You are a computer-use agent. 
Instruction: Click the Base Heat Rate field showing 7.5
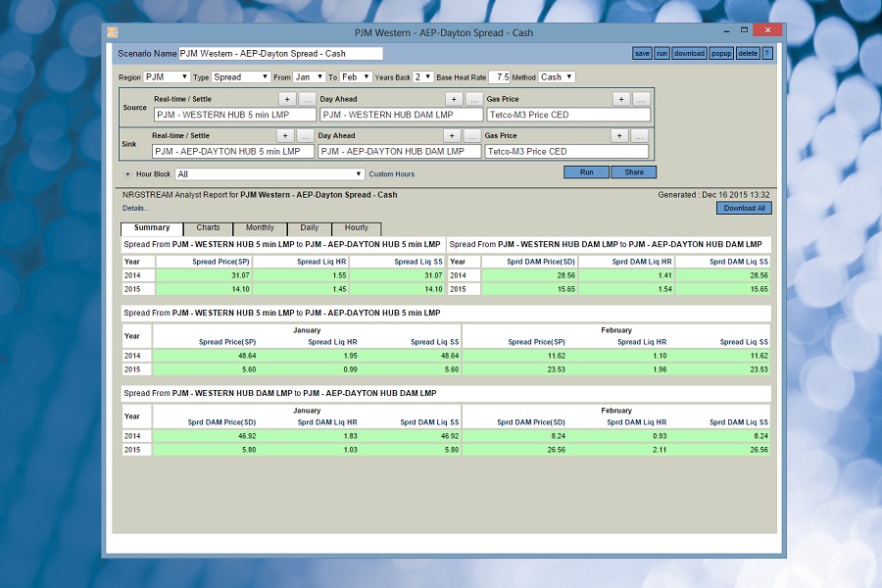pos(500,77)
